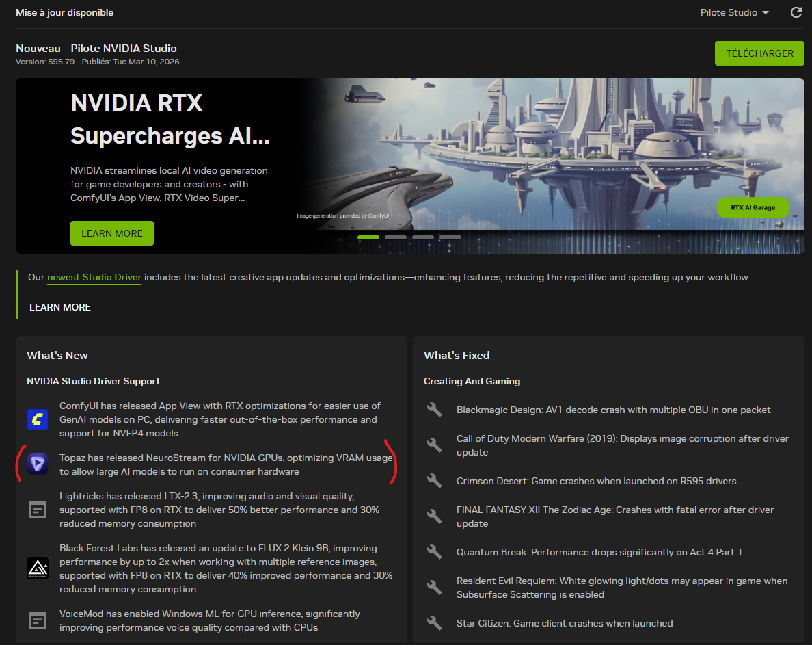Click the Topaz NeuroStream icon

tap(37, 464)
